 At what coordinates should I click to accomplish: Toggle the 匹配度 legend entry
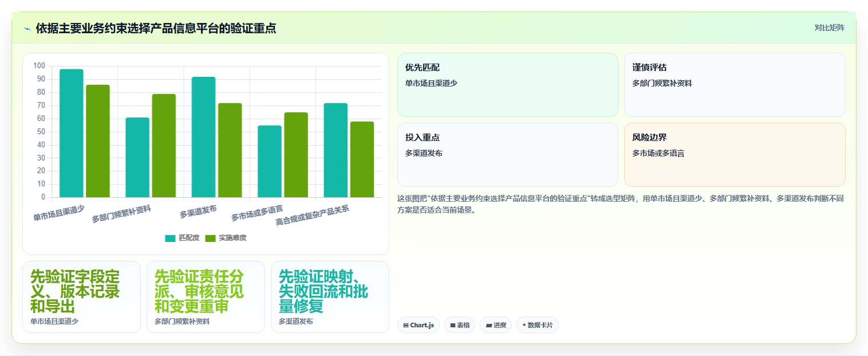[182, 238]
